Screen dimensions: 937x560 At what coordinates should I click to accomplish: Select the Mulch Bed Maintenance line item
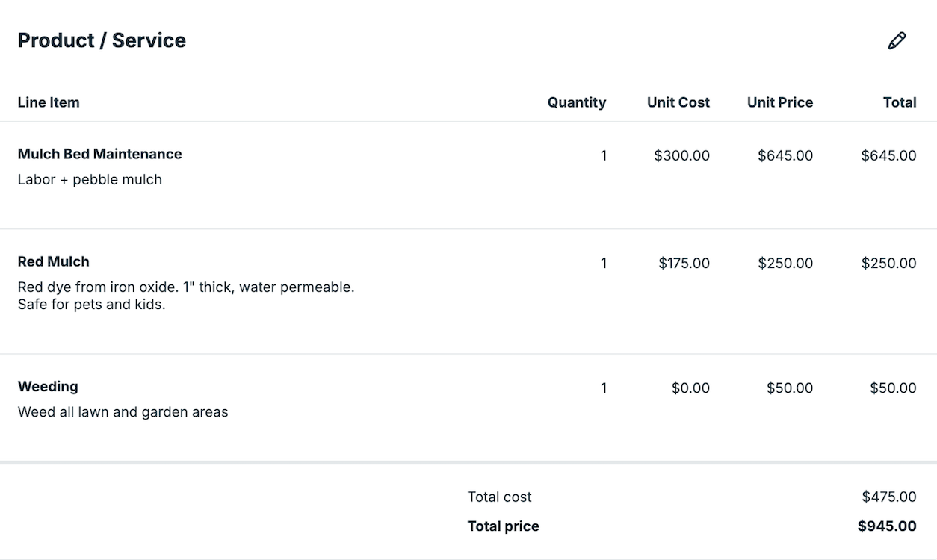99,154
